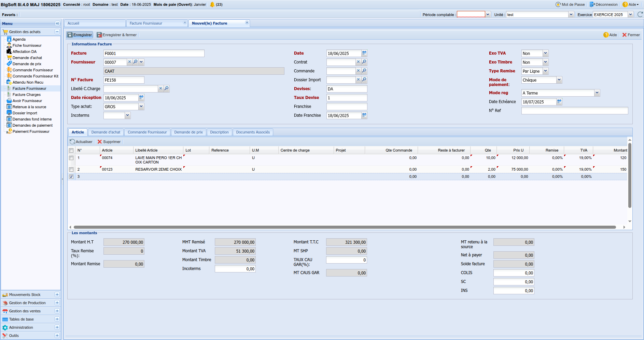Viewport: 644px width, 340px height.
Task: Click Supprimer in the article toolbar
Action: click(109, 142)
